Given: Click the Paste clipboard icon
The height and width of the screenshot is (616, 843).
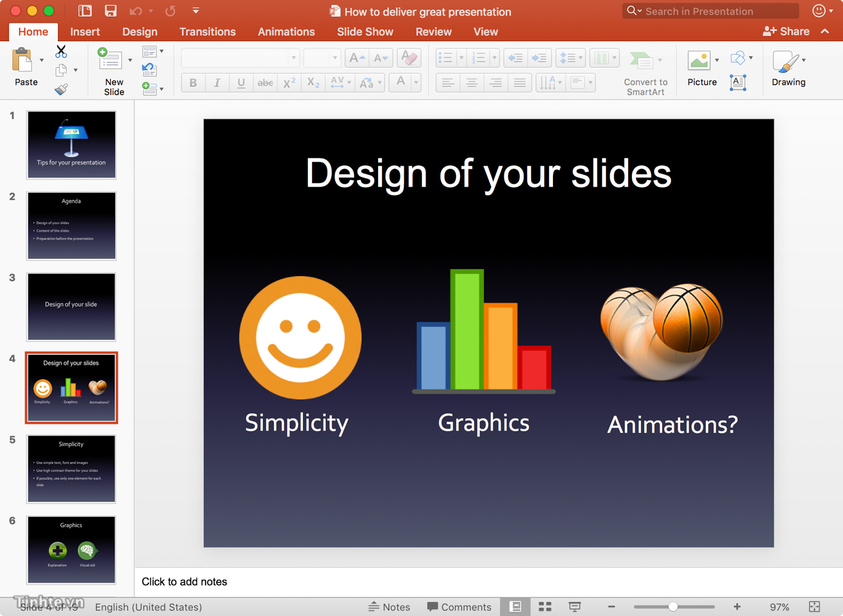Looking at the screenshot, I should coord(23,60).
